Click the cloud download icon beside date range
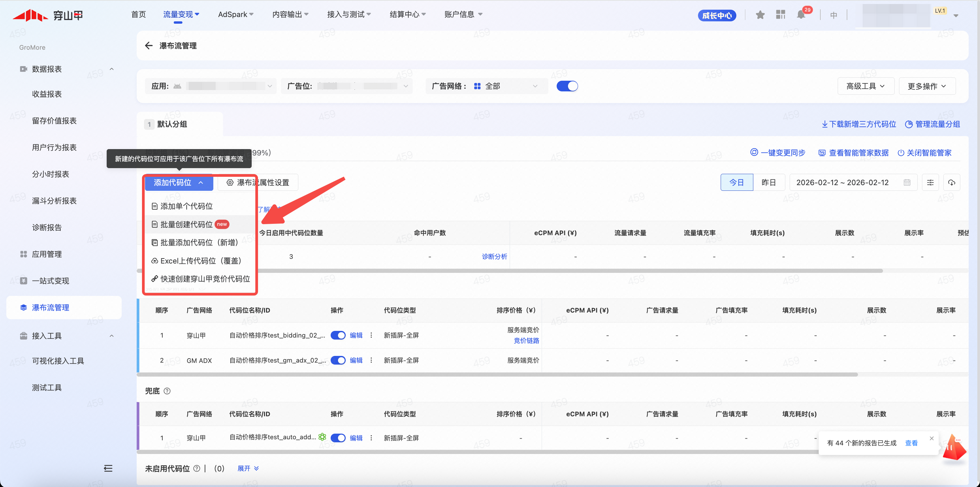This screenshot has height=487, width=980. click(951, 182)
